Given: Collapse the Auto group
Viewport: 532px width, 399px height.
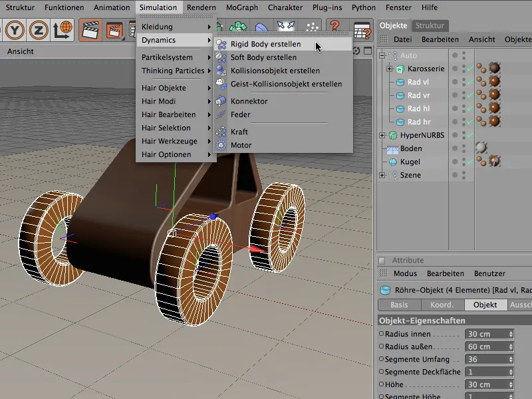Looking at the screenshot, I should (x=382, y=55).
